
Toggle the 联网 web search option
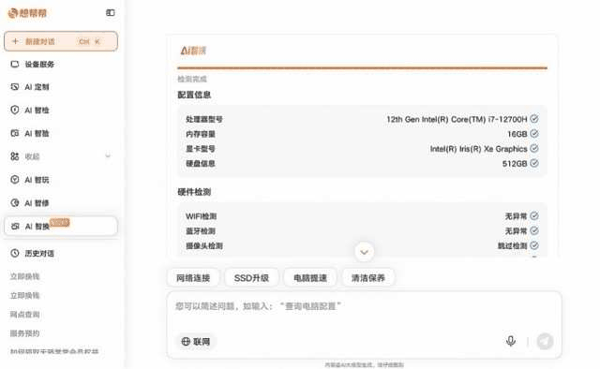point(196,341)
